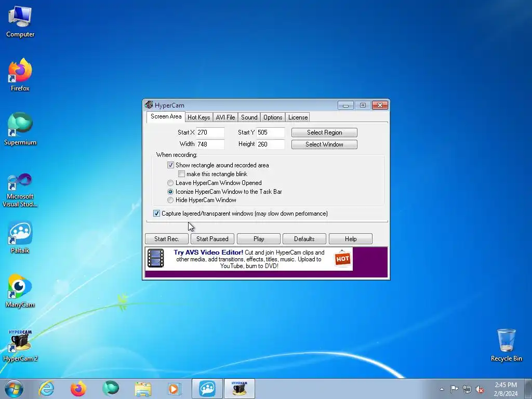Launch Internet Explorer from the taskbar
This screenshot has height=399, width=532.
(x=46, y=389)
